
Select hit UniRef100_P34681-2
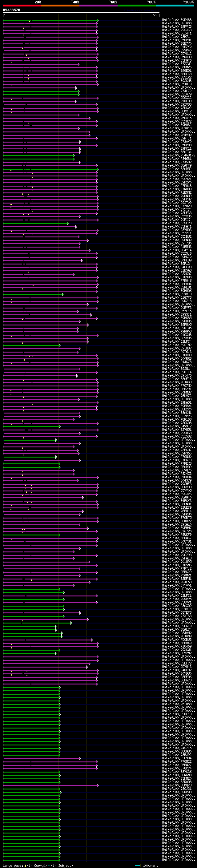(x=179, y=155)
